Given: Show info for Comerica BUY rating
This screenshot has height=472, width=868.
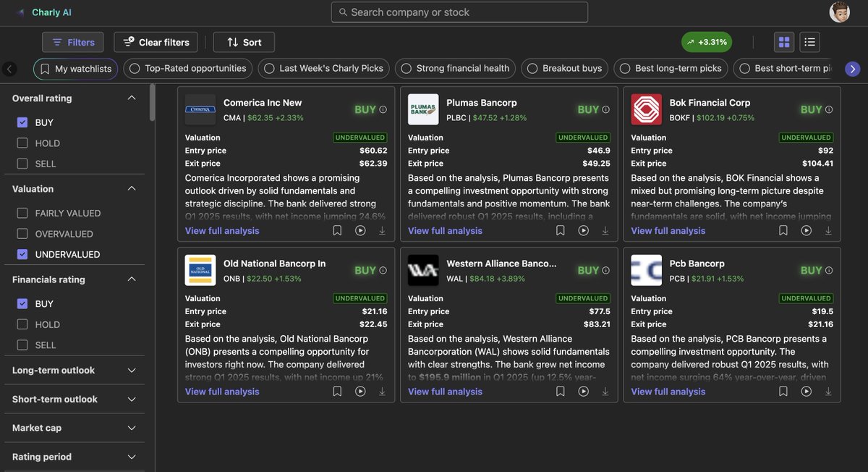Looking at the screenshot, I should pyautogui.click(x=383, y=110).
